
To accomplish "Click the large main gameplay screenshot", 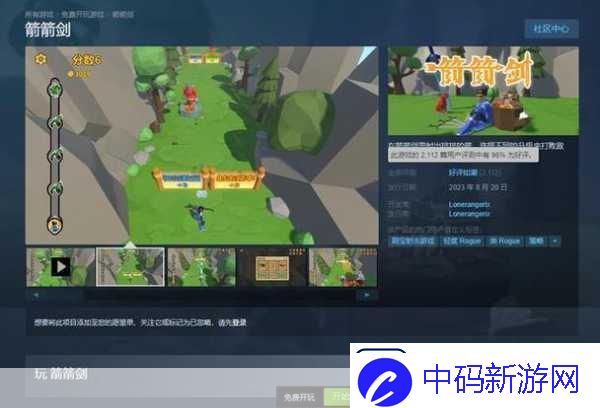I will point(202,145).
